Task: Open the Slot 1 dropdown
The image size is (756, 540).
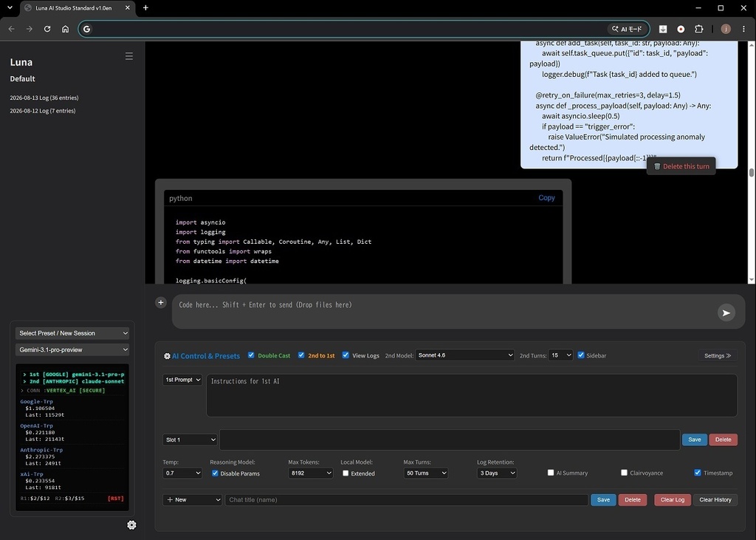Action: [190, 440]
